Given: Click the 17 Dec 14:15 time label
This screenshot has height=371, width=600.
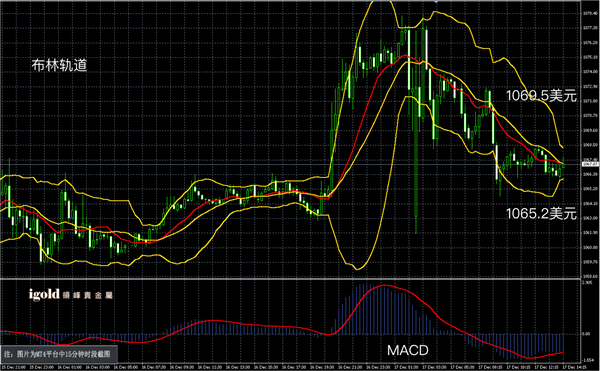Looking at the screenshot, I should (574, 367).
